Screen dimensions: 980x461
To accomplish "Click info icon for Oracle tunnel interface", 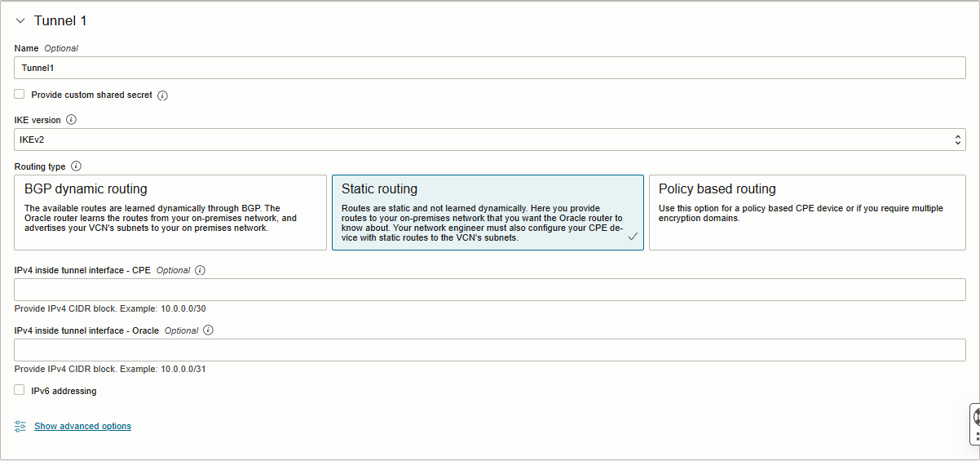I will pos(208,330).
